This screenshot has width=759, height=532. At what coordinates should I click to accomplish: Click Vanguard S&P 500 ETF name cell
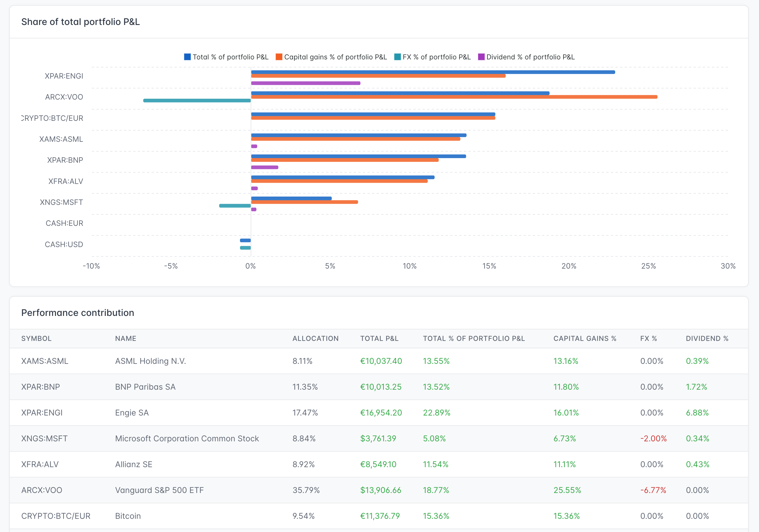159,490
